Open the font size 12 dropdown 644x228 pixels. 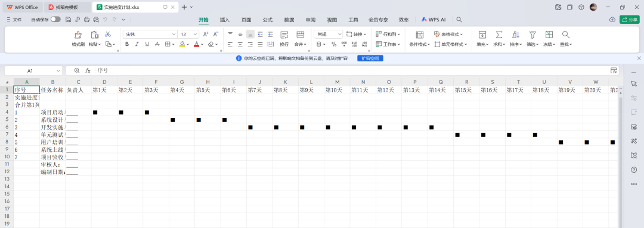[196, 35]
